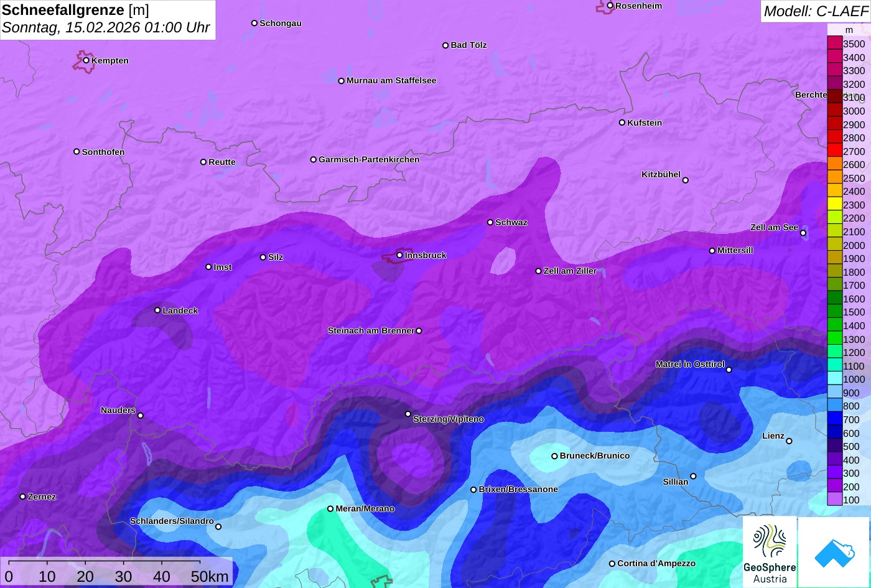Click the Zell am Ziller label
Viewport: 871px width, 588px height.
(x=570, y=271)
